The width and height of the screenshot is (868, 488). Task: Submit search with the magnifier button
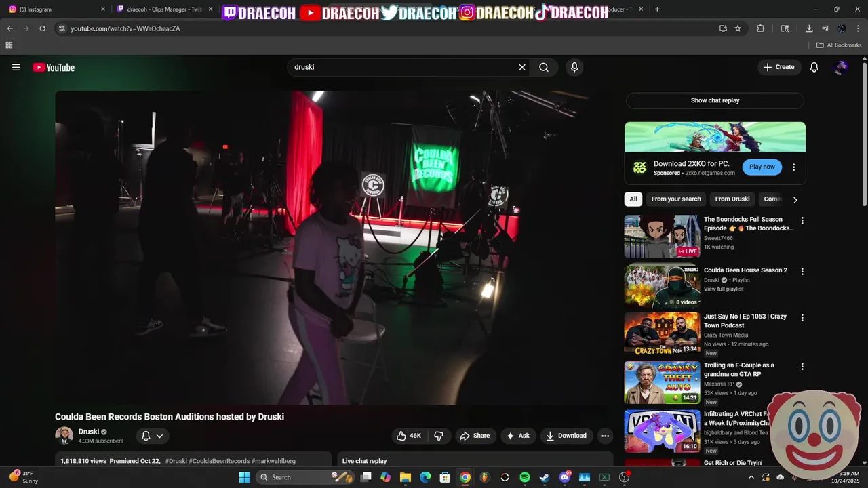tap(544, 67)
